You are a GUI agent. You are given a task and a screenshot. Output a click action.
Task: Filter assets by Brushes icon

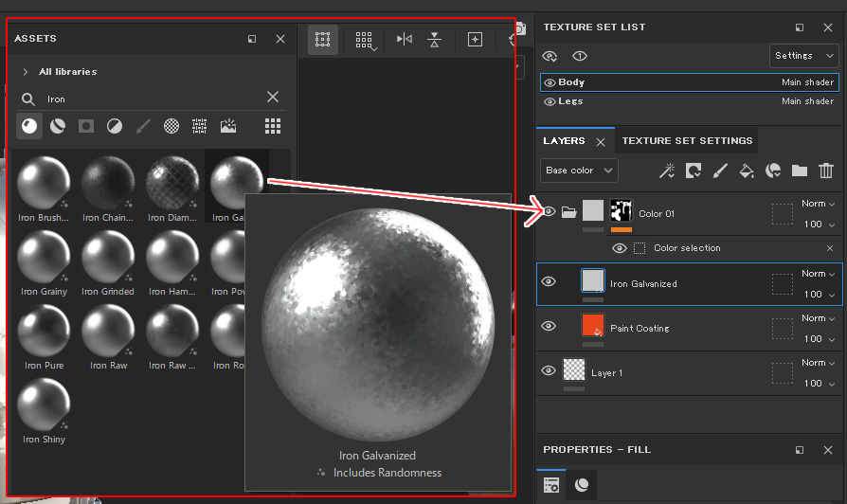[143, 126]
